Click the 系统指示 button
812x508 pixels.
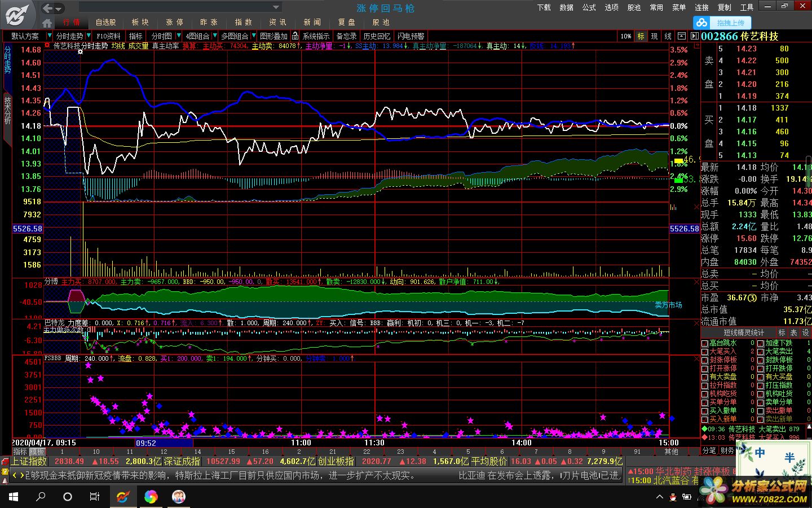pyautogui.click(x=316, y=36)
